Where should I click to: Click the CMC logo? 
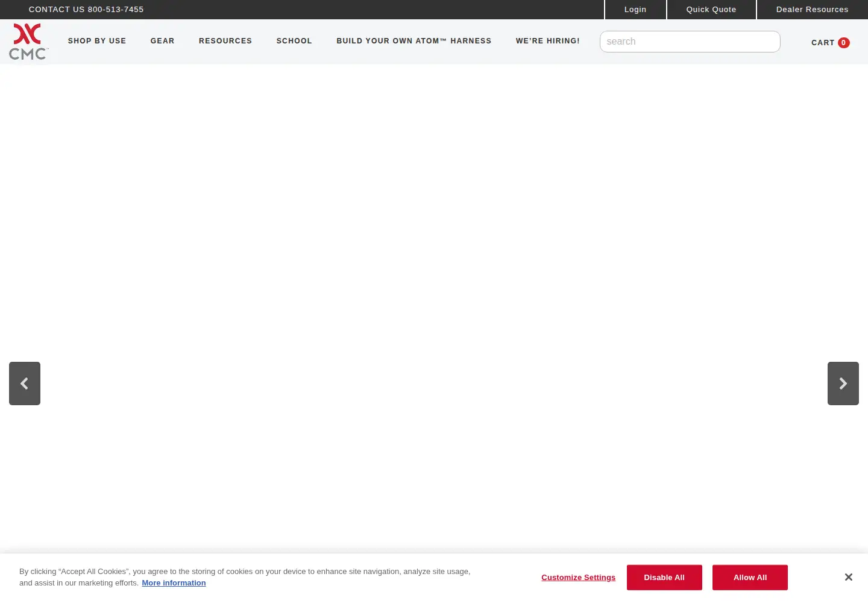pos(28,42)
